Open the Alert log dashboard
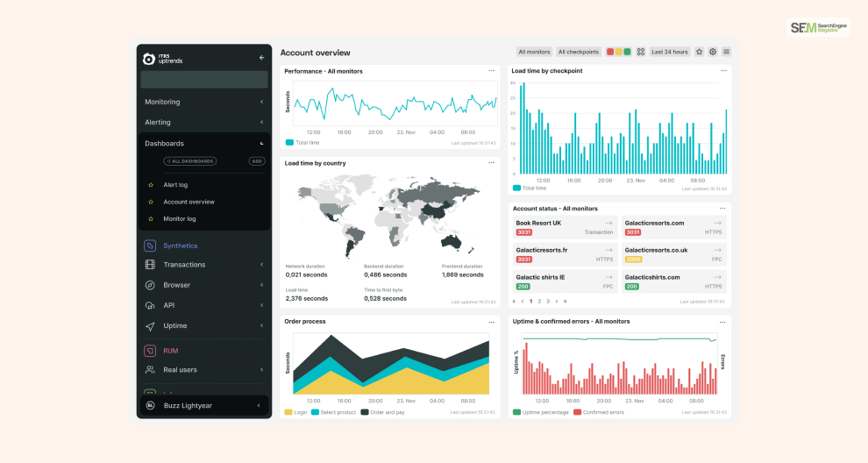868x463 pixels. 175,185
